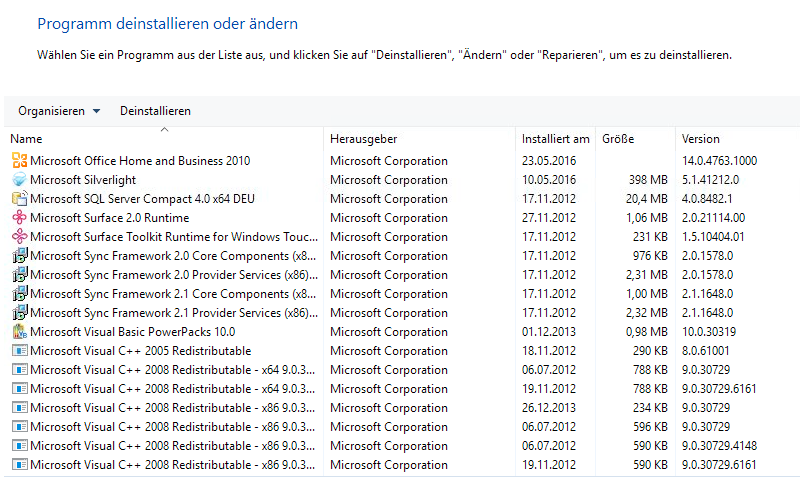Click the Surface Toolkit Runtime icon
Viewport: 800px width, 477px height.
pyautogui.click(x=19, y=237)
